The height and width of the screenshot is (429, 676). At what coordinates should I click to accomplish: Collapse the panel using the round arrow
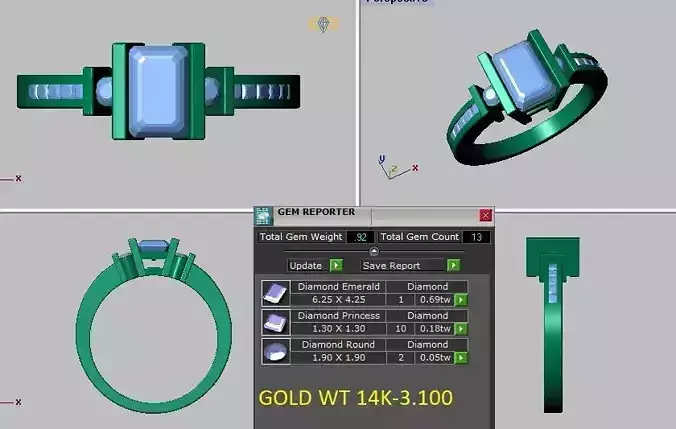374,251
